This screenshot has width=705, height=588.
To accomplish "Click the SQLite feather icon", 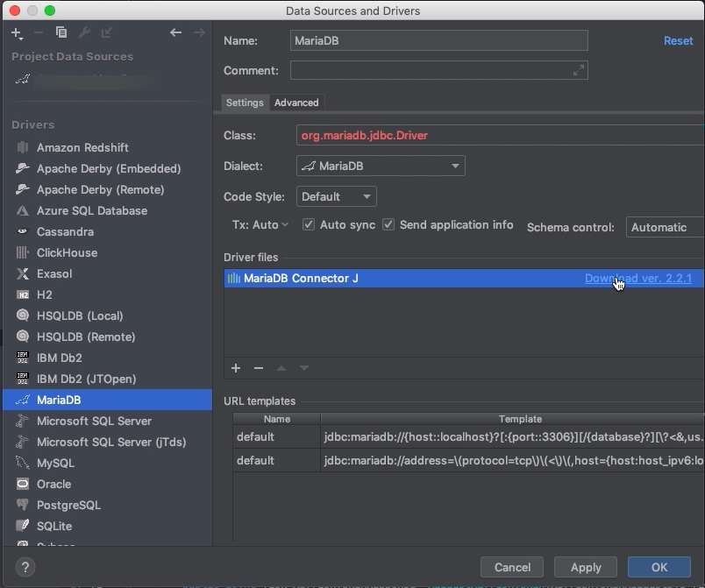I will pos(23,526).
